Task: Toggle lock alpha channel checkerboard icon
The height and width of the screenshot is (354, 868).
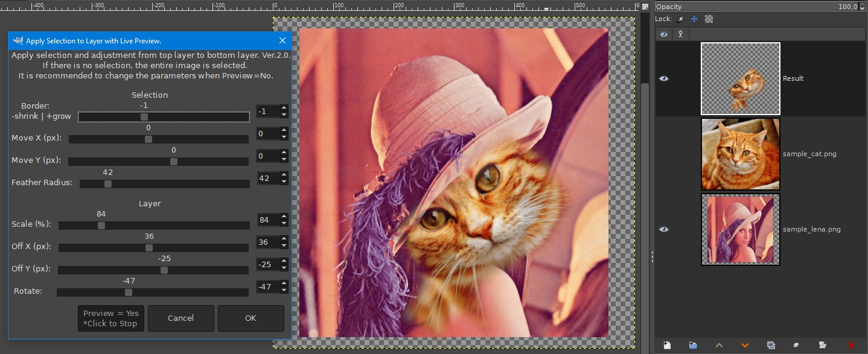Action: 709,19
